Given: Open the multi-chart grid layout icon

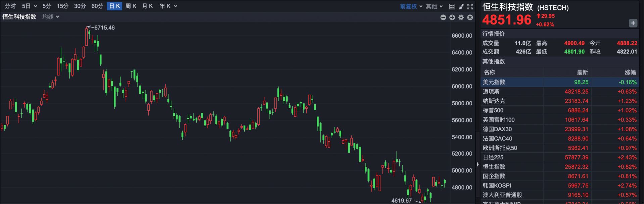Looking at the screenshot, I should tap(452, 6).
